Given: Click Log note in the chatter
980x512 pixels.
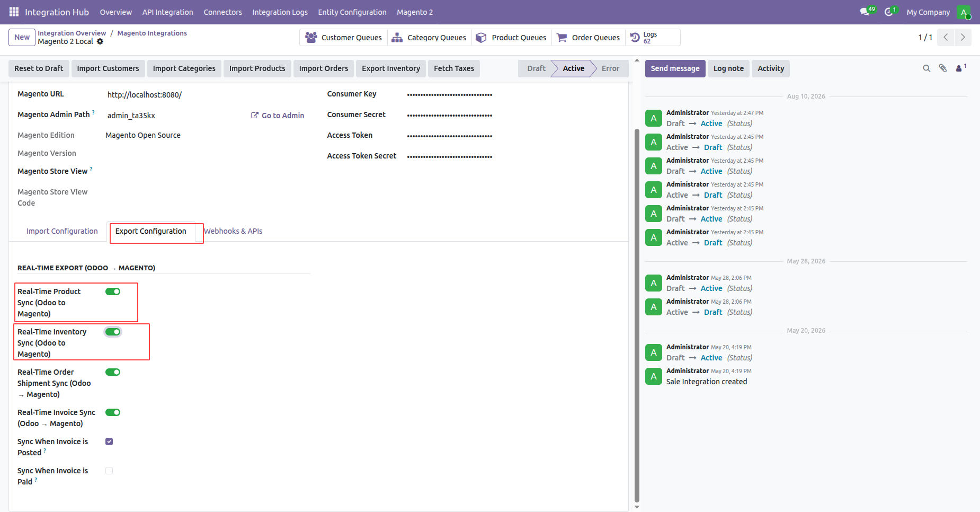Looking at the screenshot, I should click(x=728, y=68).
